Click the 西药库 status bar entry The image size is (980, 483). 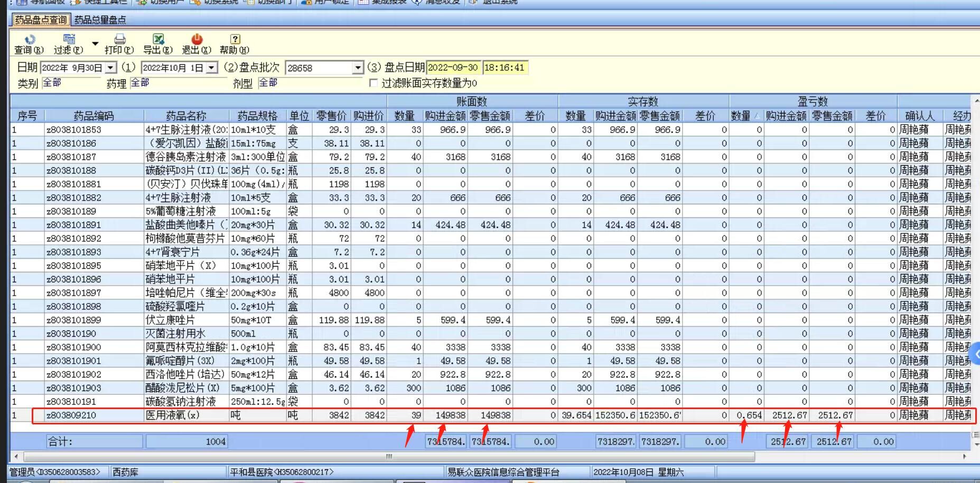tap(168, 472)
